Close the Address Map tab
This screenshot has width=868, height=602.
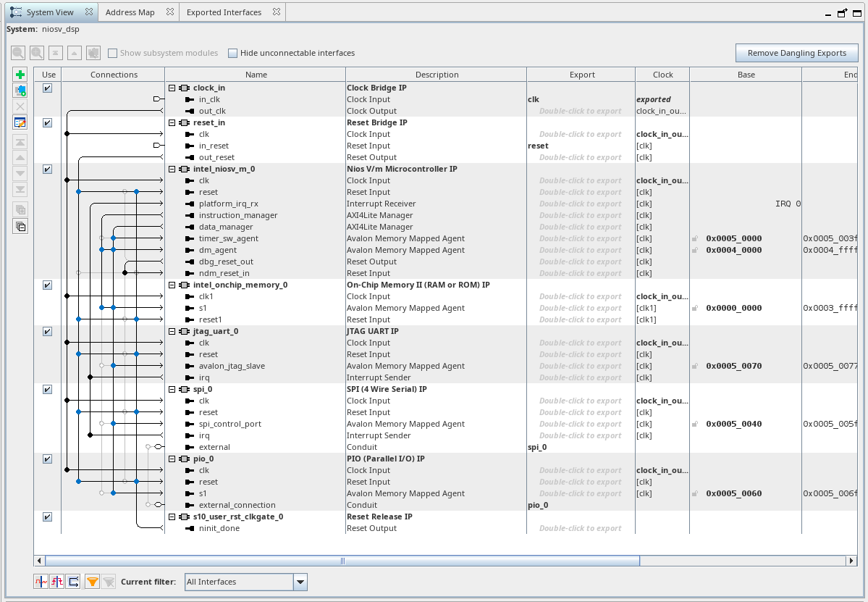170,12
